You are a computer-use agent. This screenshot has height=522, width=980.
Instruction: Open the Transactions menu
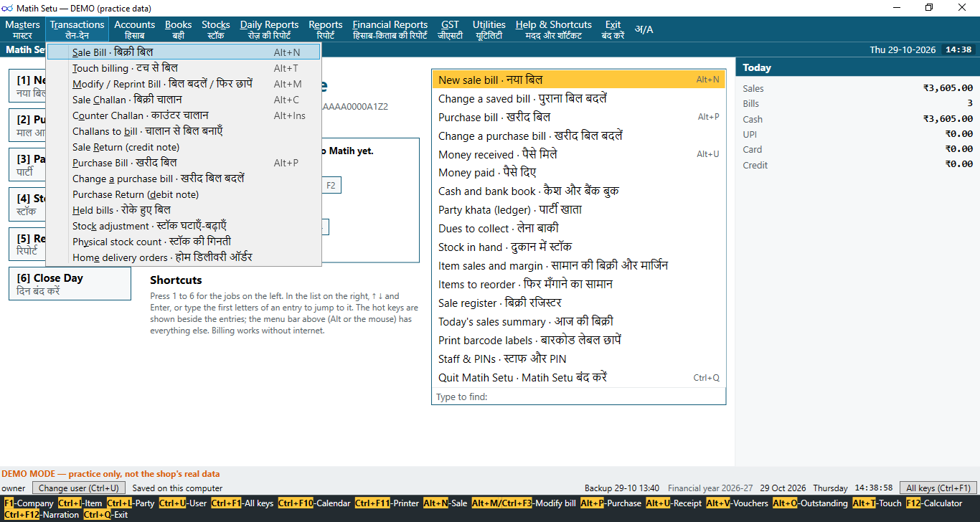(77, 29)
